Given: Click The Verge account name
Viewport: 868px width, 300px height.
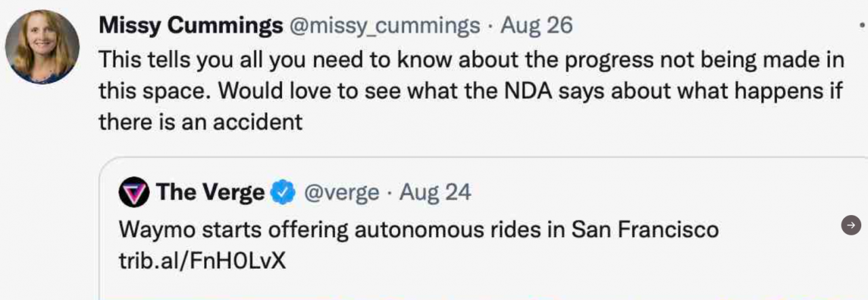Looking at the screenshot, I should (210, 193).
